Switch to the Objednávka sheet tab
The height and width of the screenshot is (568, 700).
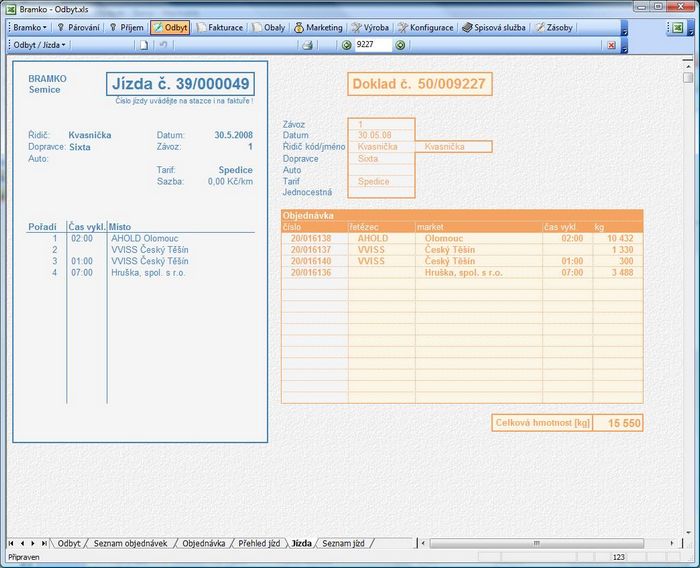pos(204,543)
